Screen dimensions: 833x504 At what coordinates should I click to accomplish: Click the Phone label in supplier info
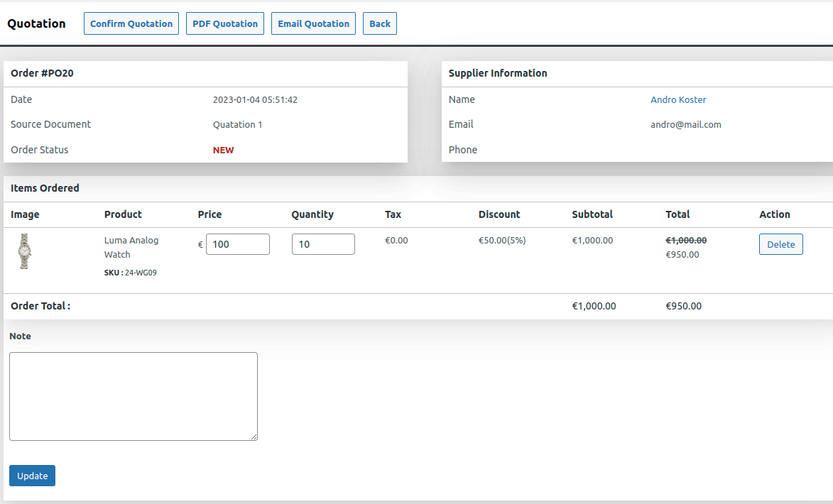coord(463,150)
